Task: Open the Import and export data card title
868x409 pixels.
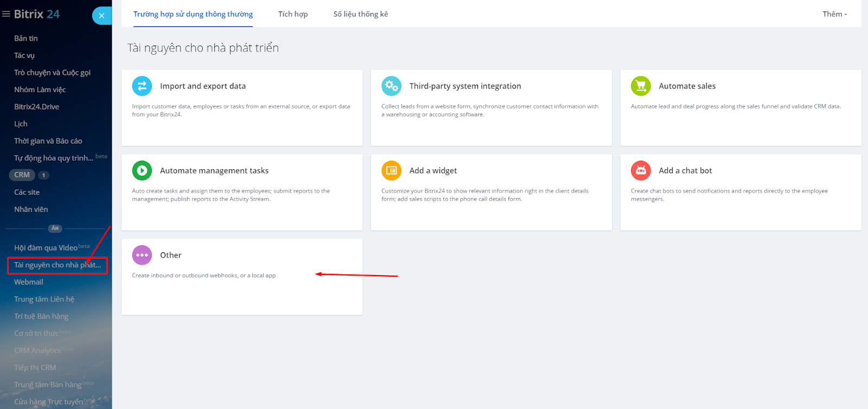Action: click(x=203, y=86)
